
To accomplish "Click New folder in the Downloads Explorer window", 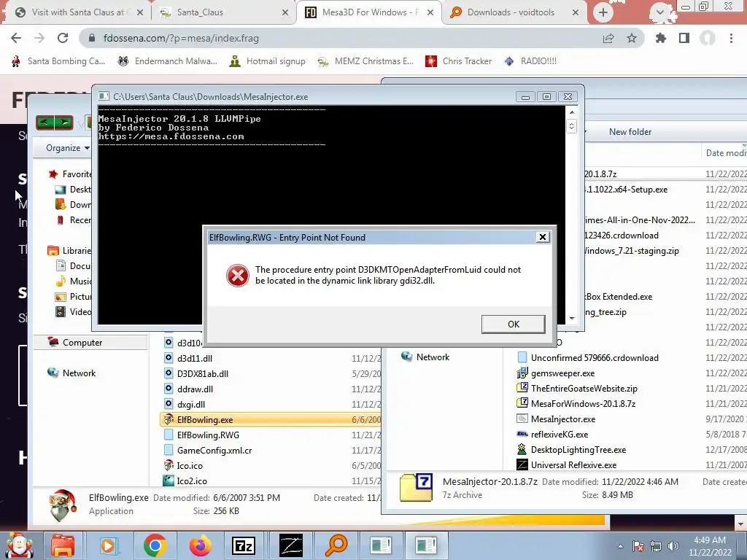I will click(630, 132).
